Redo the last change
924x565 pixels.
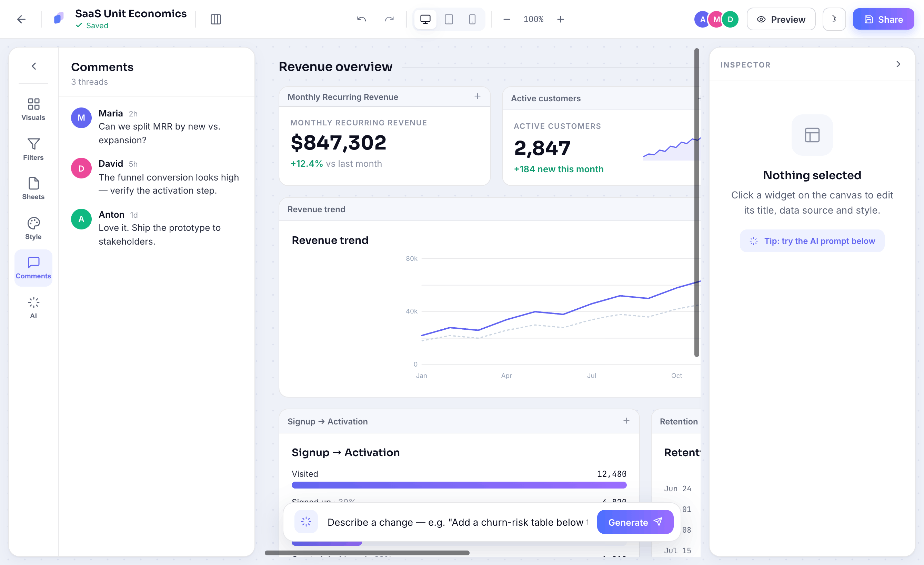coord(389,19)
